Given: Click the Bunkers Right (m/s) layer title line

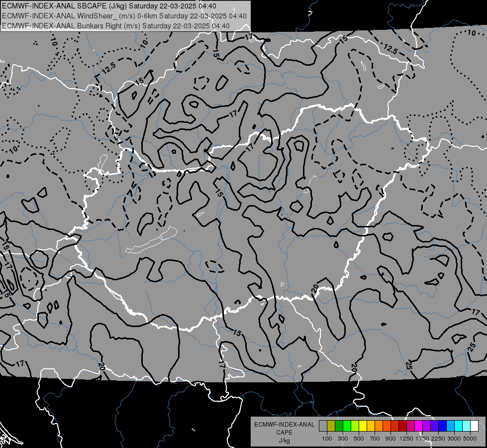Looking at the screenshot, I should (x=116, y=26).
